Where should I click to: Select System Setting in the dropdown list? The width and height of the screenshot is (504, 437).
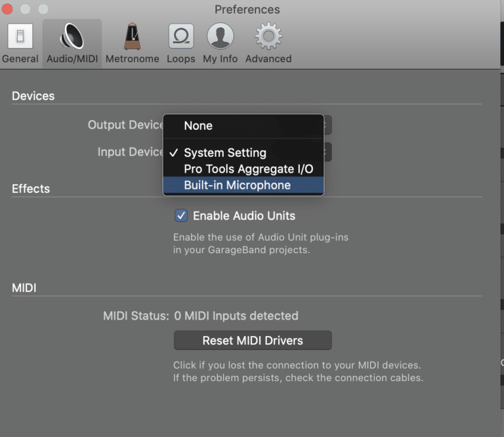pos(243,153)
